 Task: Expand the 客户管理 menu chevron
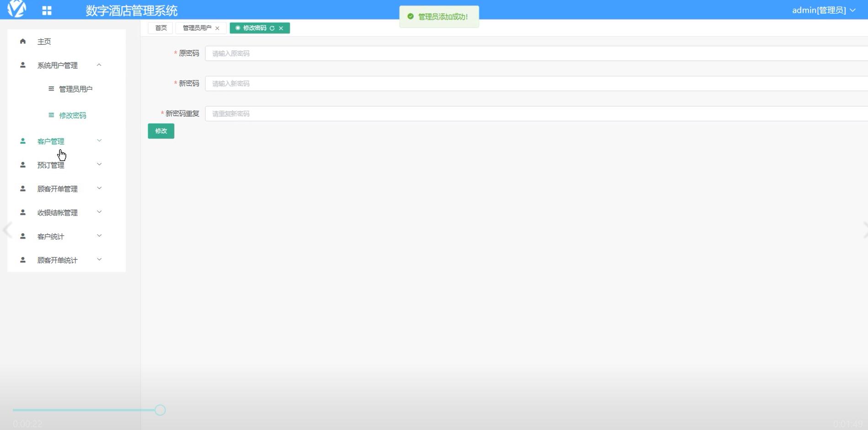[x=99, y=141]
